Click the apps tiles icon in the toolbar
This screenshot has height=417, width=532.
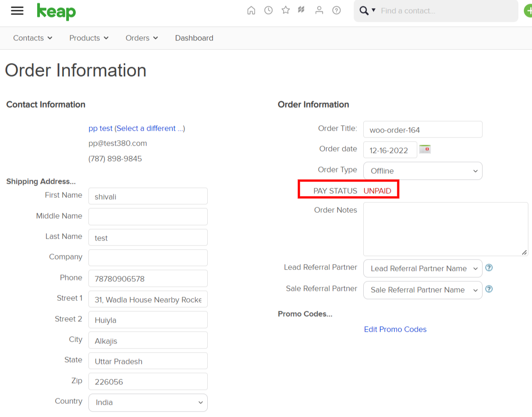click(302, 10)
